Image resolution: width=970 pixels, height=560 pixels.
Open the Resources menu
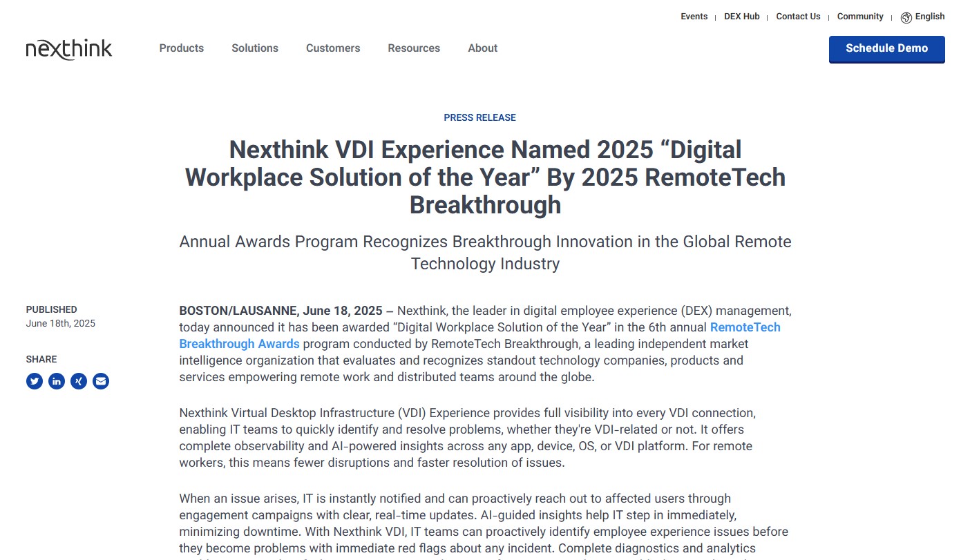414,48
